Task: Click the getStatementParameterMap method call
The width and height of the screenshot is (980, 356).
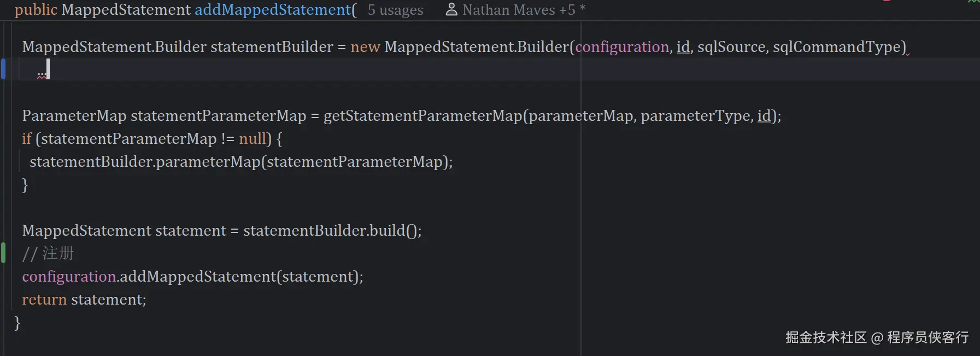Action: pyautogui.click(x=422, y=116)
